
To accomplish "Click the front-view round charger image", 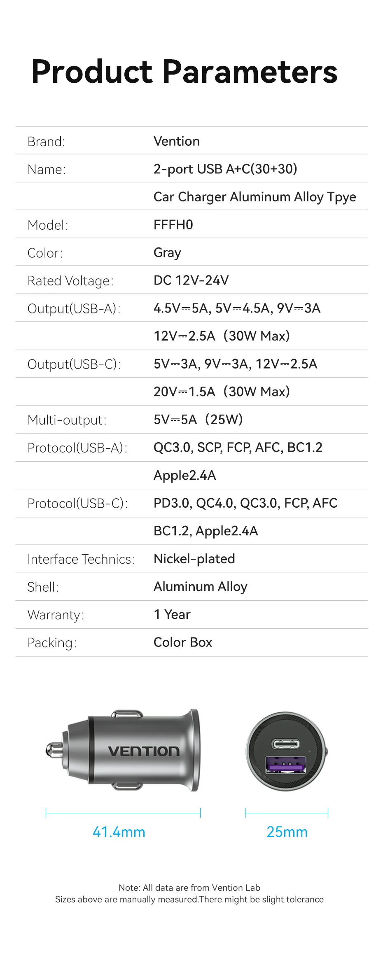I will click(x=287, y=751).
